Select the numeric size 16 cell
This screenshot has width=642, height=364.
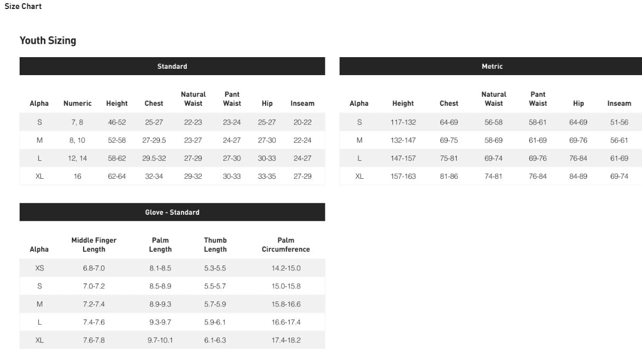coord(77,176)
